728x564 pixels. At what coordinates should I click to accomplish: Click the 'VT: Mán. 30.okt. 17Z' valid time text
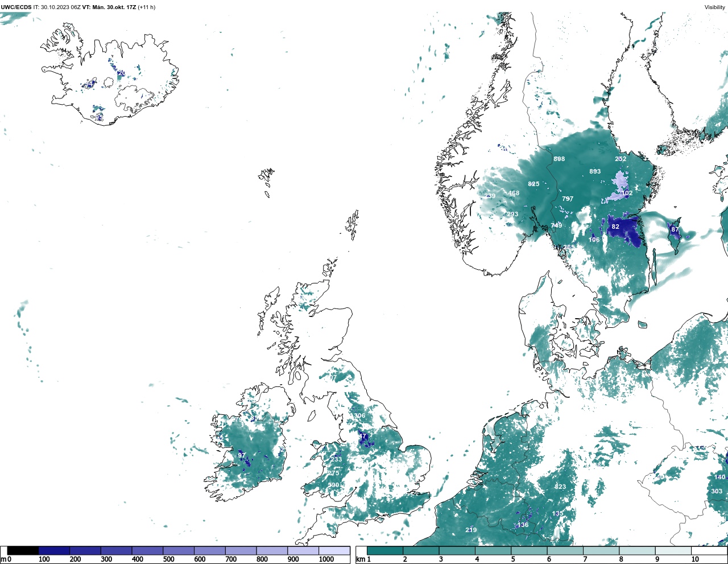[109, 7]
